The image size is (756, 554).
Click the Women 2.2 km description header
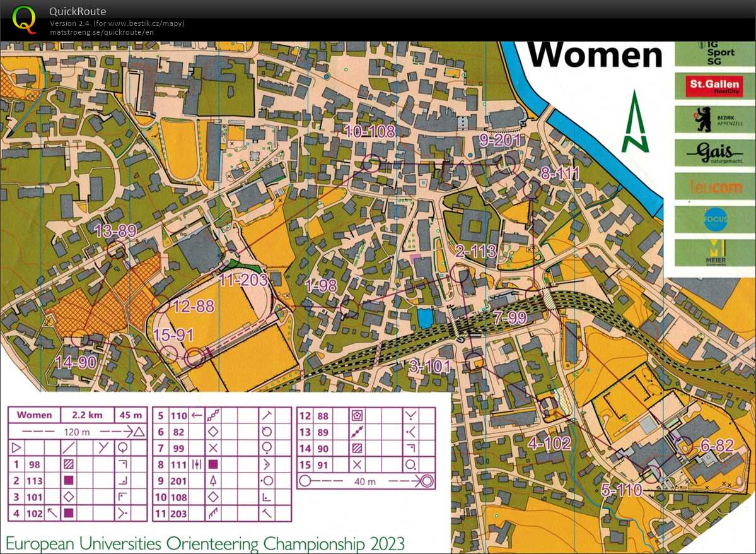coord(77,415)
